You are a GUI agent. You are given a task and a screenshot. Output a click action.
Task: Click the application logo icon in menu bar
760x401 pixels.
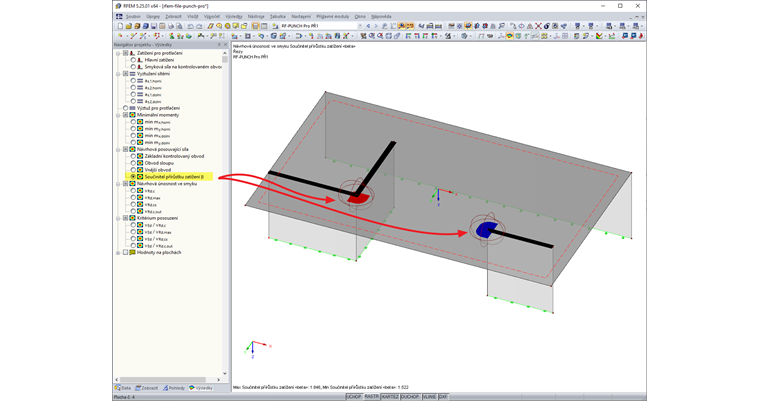click(118, 16)
